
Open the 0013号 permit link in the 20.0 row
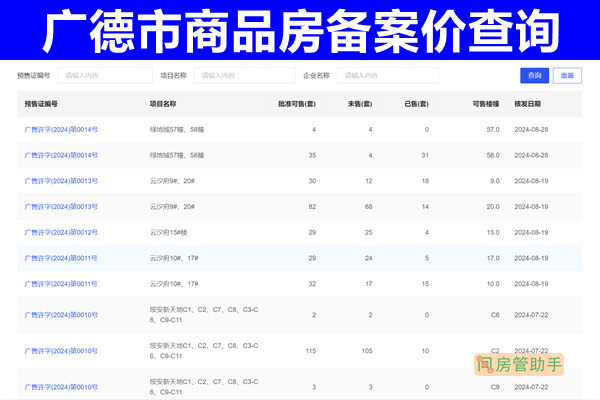click(x=61, y=206)
